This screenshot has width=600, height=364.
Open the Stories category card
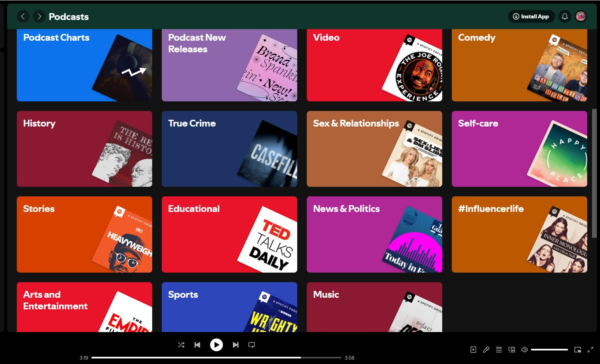point(84,234)
